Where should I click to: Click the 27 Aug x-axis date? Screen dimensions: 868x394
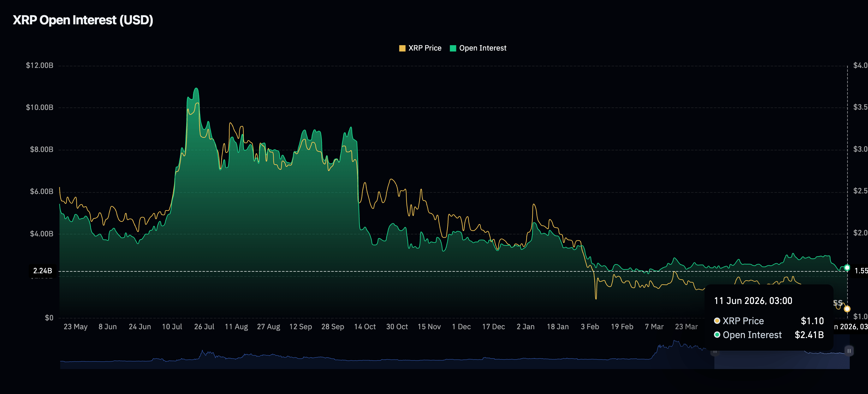tap(269, 326)
